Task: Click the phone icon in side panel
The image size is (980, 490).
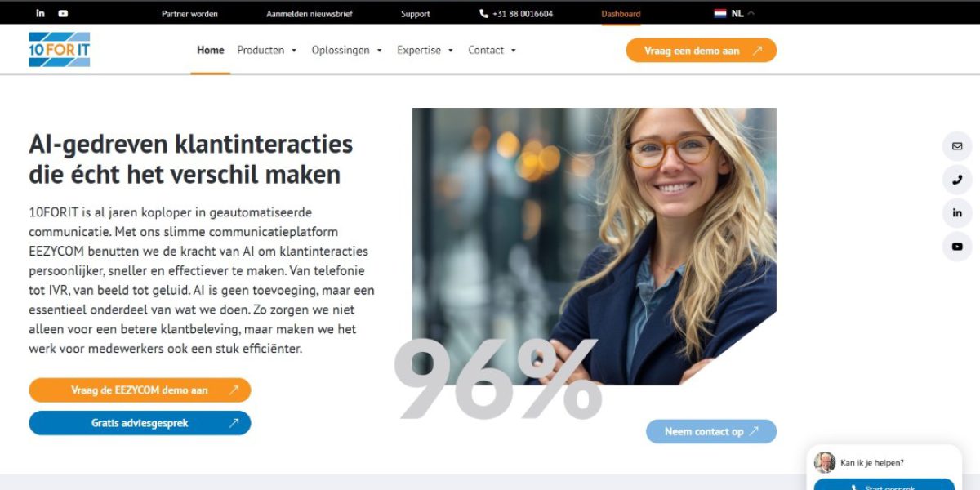Action: coord(957,180)
